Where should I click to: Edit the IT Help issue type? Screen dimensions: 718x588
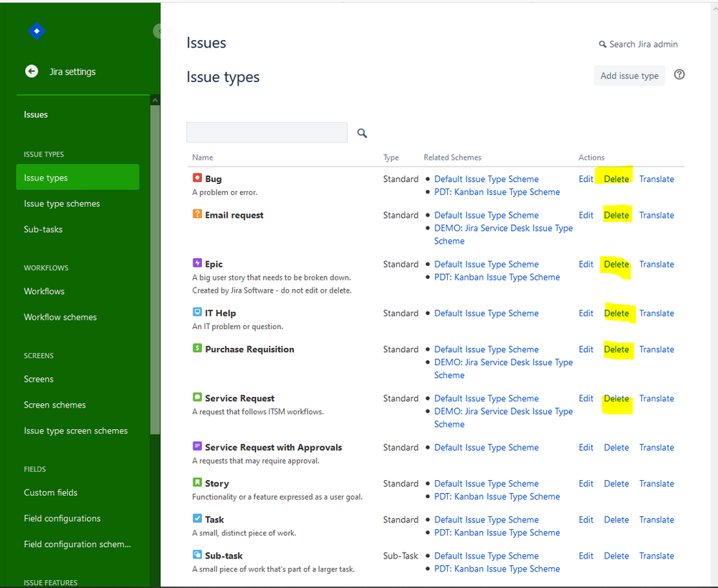pos(586,313)
